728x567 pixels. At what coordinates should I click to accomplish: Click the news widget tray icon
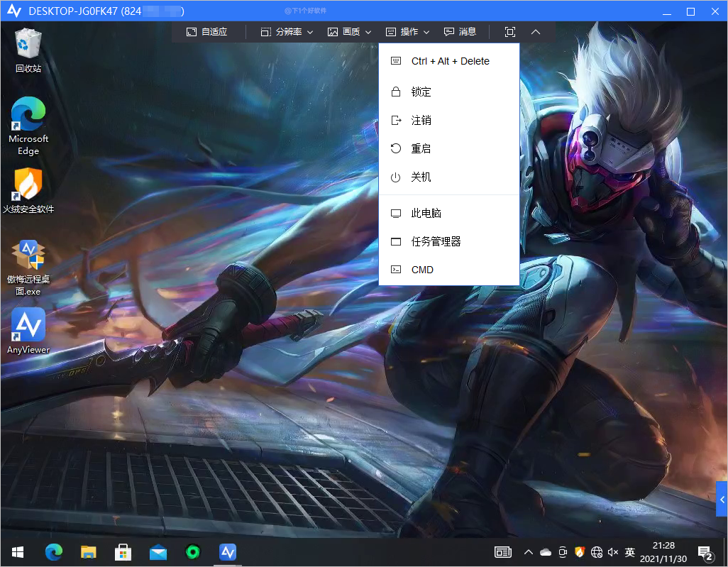[x=503, y=552]
